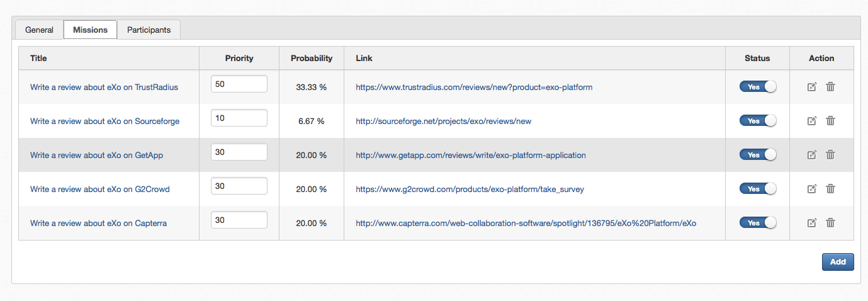Open 'Write a review about eXo on GetApp'
The width and height of the screenshot is (868, 301).
click(96, 155)
